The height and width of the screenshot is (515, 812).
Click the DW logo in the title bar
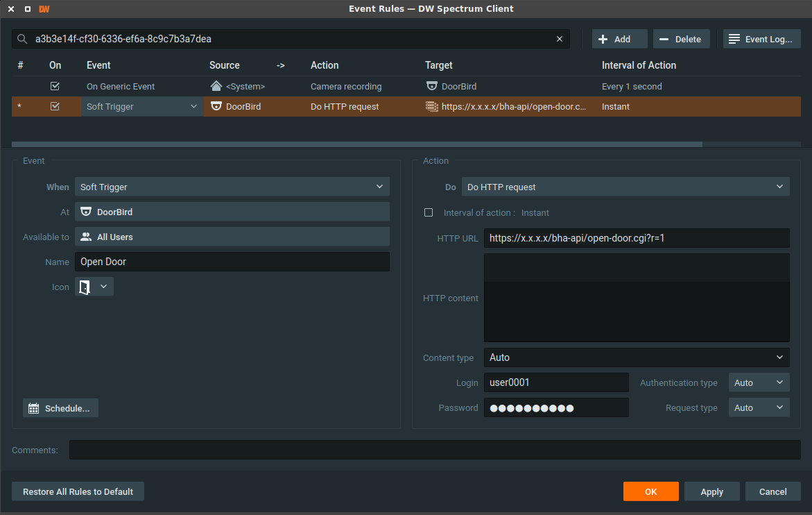tap(44, 9)
